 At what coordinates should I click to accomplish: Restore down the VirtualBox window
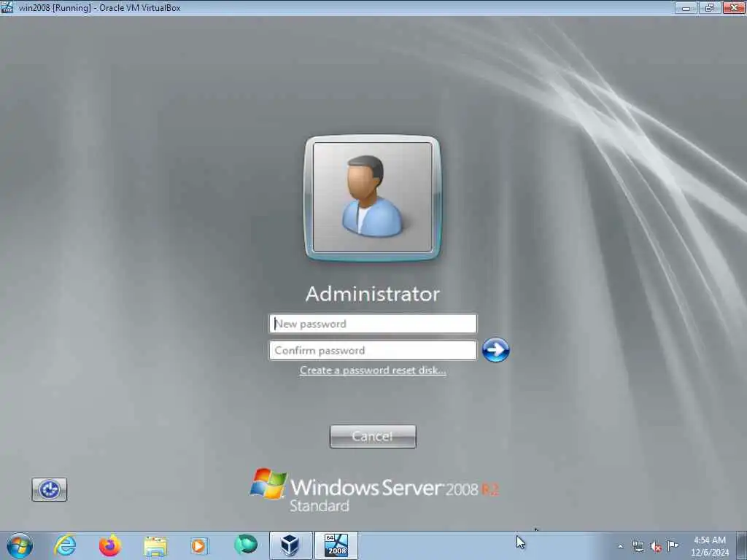point(710,7)
